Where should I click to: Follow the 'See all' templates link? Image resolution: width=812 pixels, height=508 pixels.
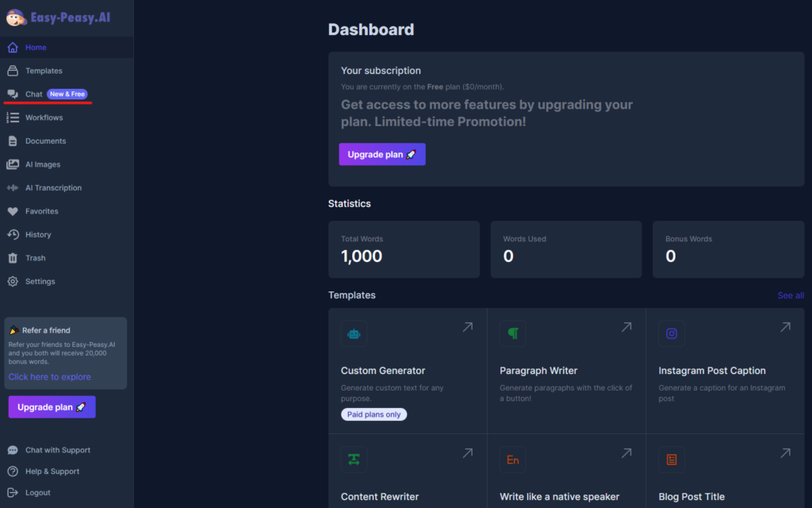[x=791, y=295]
